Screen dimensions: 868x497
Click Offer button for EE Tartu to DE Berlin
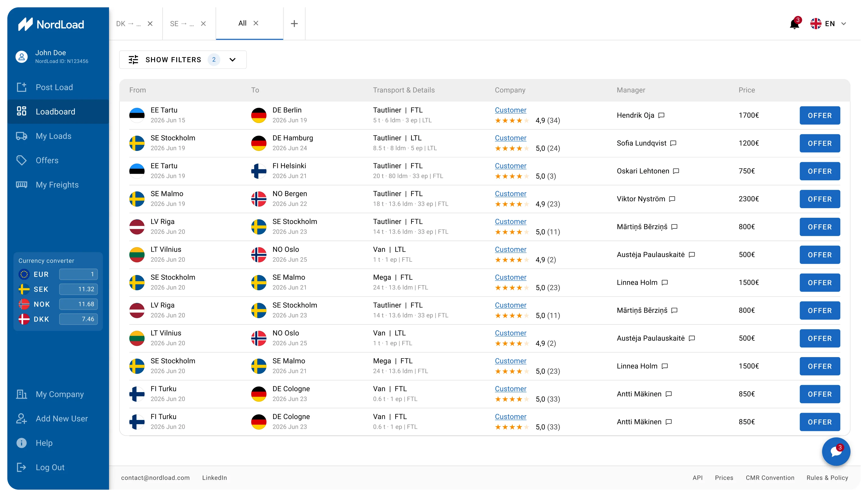click(819, 115)
